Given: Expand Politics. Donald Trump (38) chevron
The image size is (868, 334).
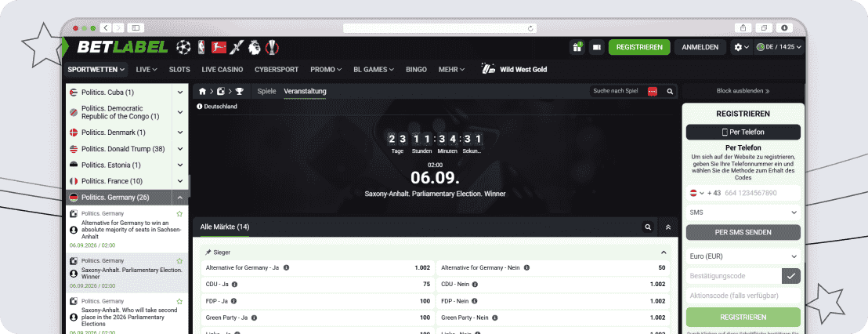Looking at the screenshot, I should coord(180,148).
